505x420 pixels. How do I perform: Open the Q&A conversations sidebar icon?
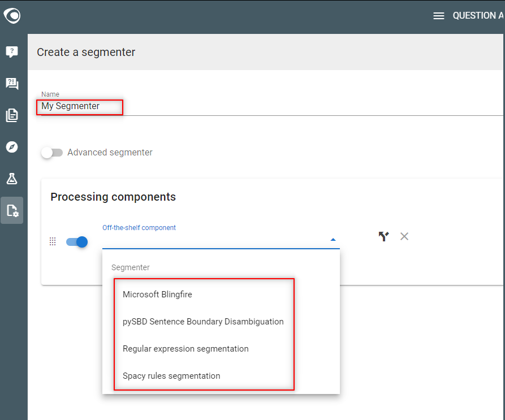pos(12,83)
